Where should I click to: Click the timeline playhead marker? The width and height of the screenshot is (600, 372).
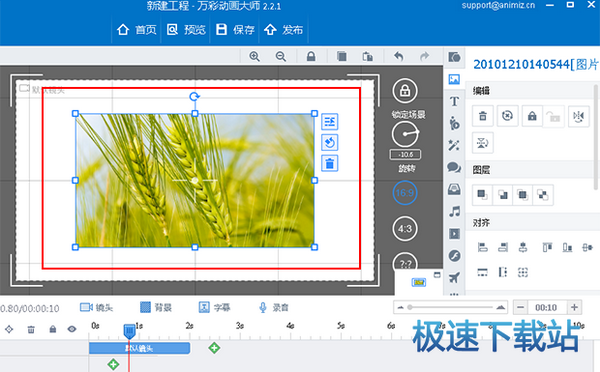coord(129,331)
